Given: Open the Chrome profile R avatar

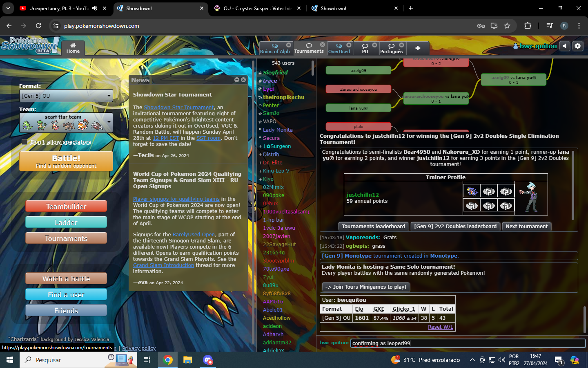Looking at the screenshot, I should (564, 26).
